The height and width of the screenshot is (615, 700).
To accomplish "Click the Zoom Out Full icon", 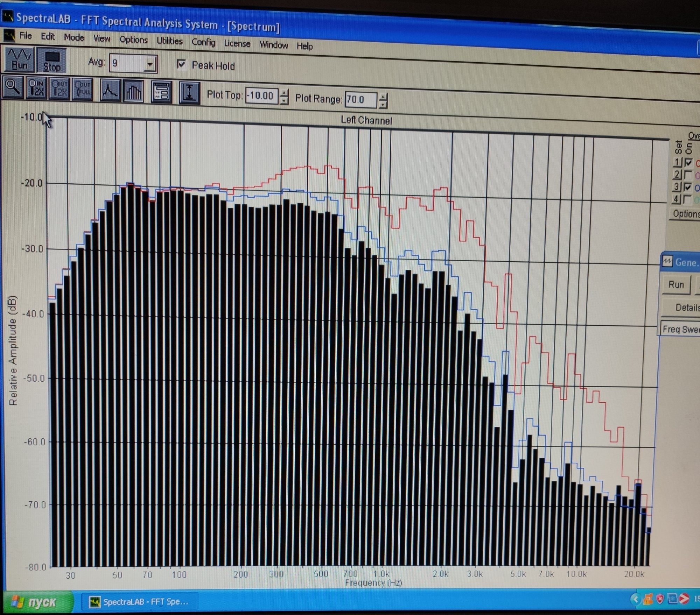I will [83, 90].
